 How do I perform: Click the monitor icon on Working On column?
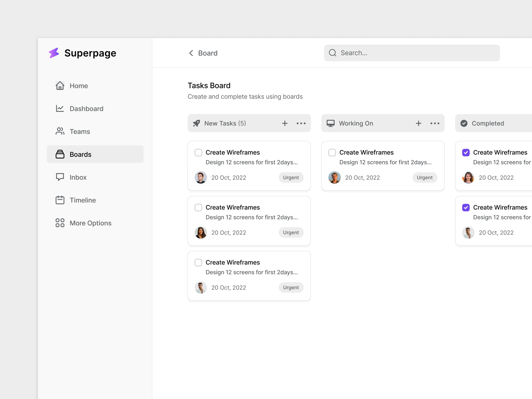tap(331, 123)
